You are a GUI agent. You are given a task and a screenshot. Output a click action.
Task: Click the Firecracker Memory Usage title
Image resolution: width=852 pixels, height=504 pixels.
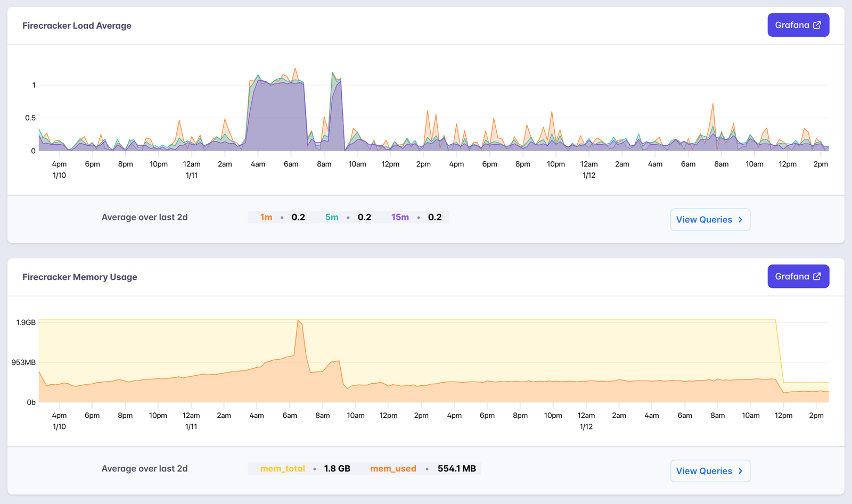click(x=80, y=277)
